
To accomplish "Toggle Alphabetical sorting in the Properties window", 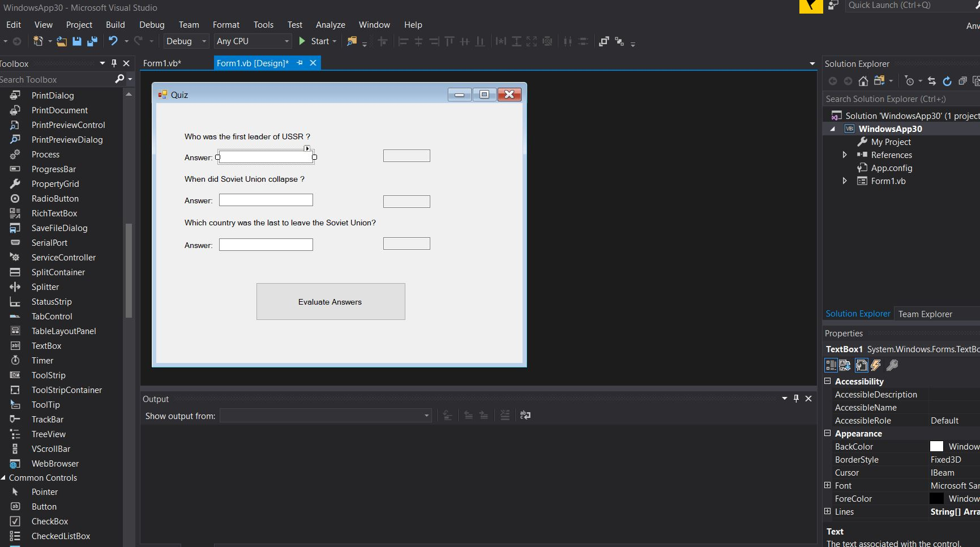I will (845, 365).
